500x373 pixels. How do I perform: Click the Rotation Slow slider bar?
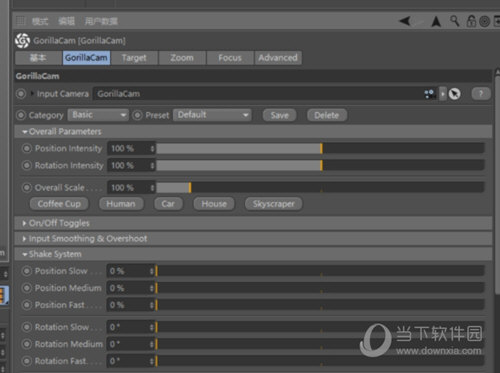pyautogui.click(x=320, y=327)
